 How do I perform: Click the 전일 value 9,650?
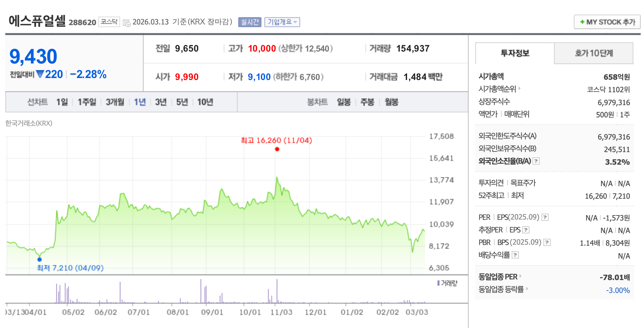[x=187, y=49]
